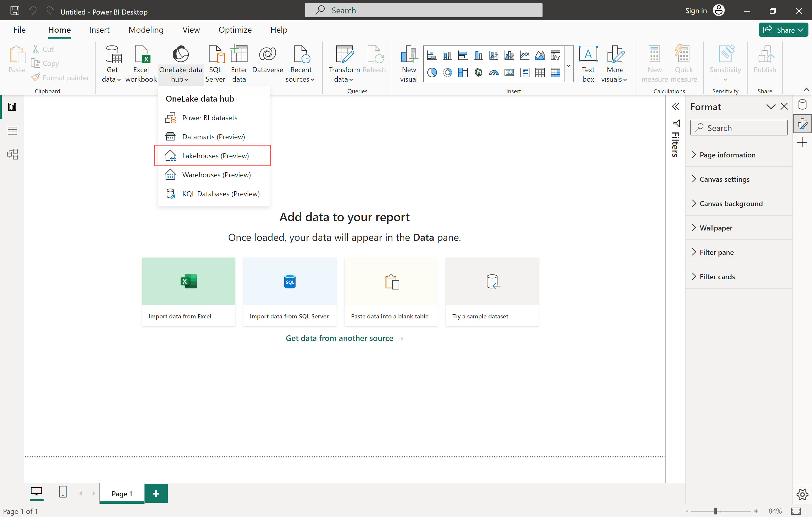This screenshot has width=812, height=518.
Task: Open the Get data dropdown
Action: (112, 64)
